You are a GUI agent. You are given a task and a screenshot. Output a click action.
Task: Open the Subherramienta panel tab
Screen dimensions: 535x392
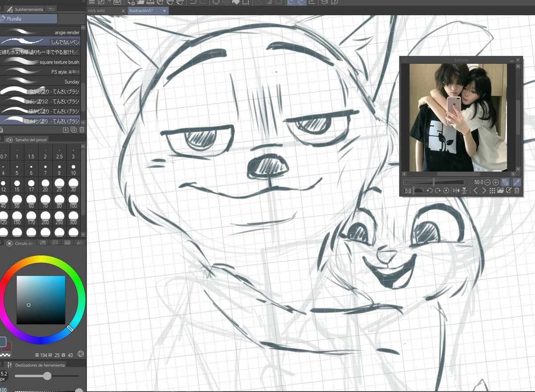point(25,8)
